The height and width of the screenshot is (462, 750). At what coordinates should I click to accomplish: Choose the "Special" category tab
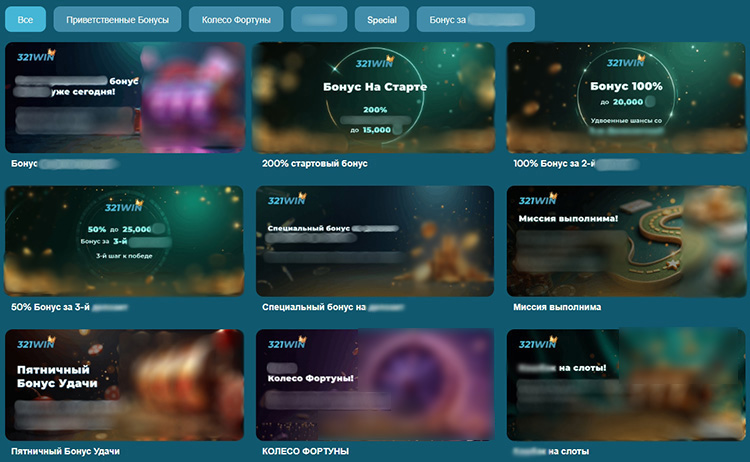pos(381,19)
